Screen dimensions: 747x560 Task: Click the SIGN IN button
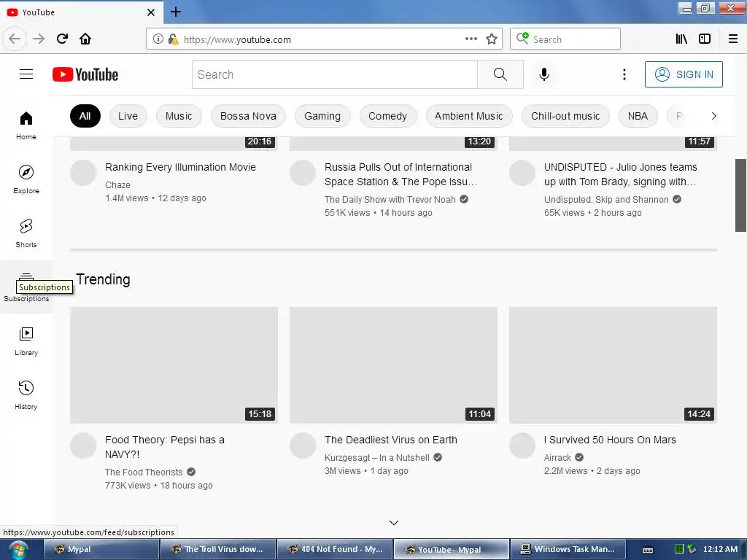[684, 74]
